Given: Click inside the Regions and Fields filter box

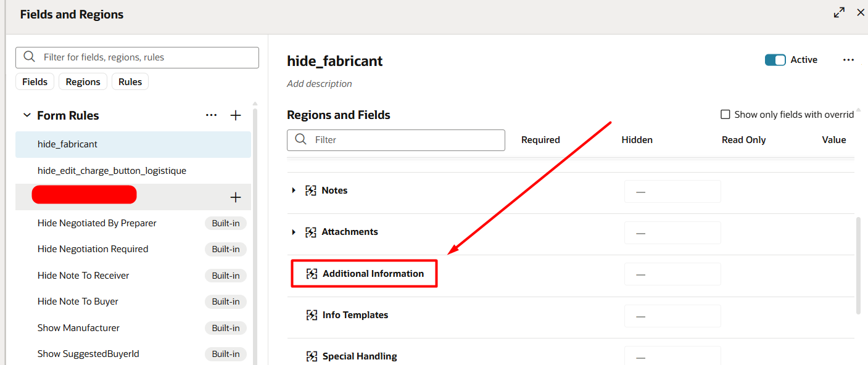Looking at the screenshot, I should pos(395,140).
